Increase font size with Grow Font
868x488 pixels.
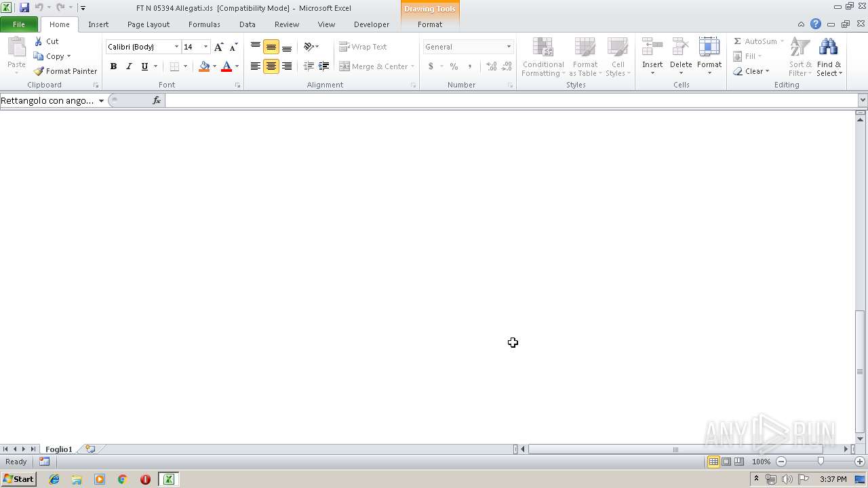coord(218,47)
